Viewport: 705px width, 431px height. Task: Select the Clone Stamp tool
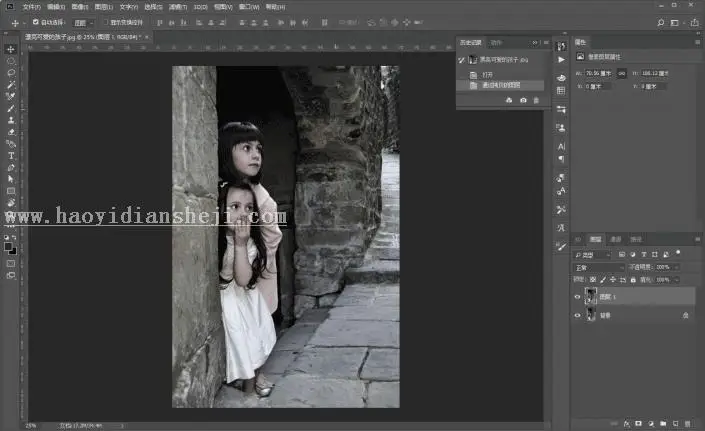pyautogui.click(x=11, y=120)
